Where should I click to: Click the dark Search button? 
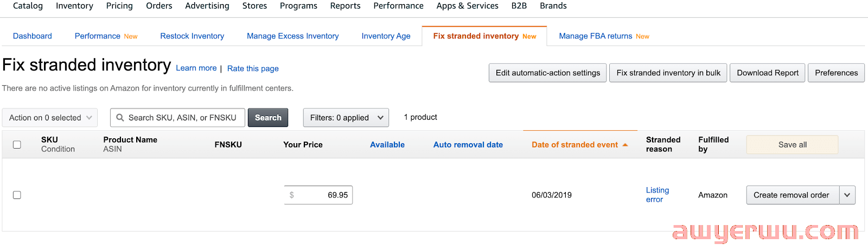[x=268, y=118]
